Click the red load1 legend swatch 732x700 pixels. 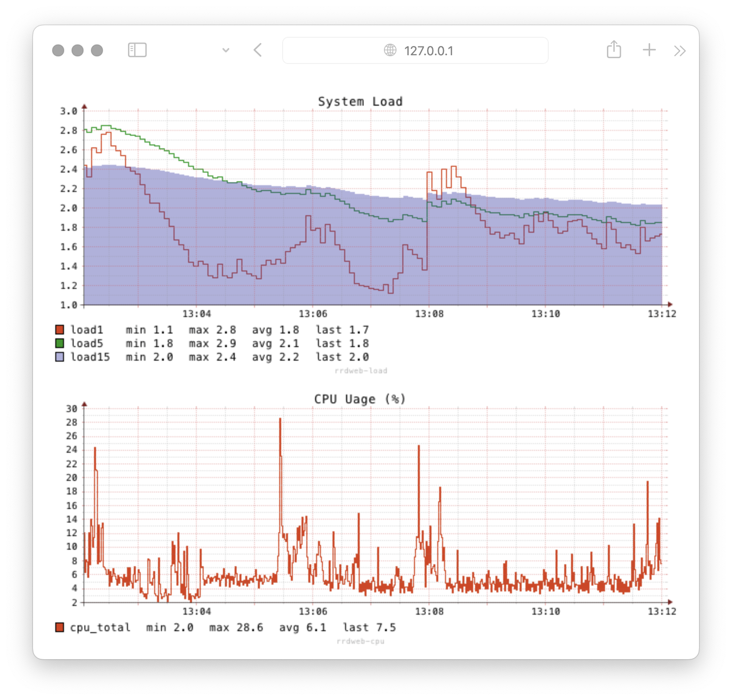tap(60, 330)
